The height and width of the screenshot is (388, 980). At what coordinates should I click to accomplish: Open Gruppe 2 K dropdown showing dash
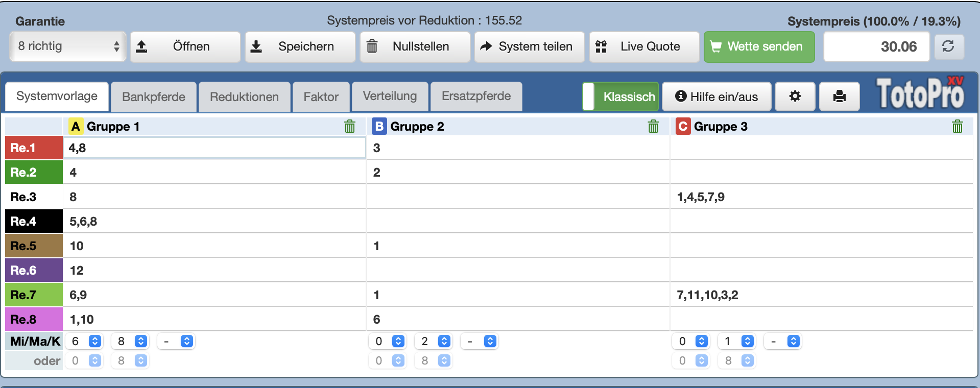tap(480, 341)
